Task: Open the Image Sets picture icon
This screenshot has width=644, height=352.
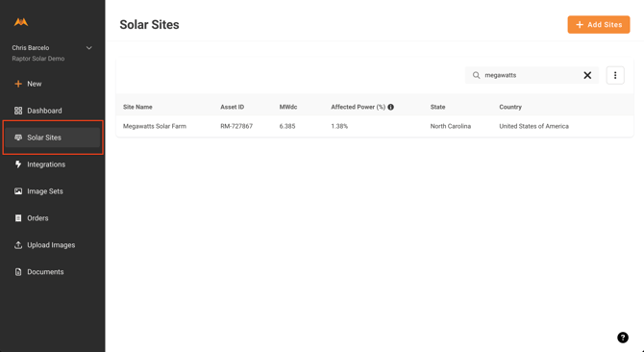Action: (18, 191)
